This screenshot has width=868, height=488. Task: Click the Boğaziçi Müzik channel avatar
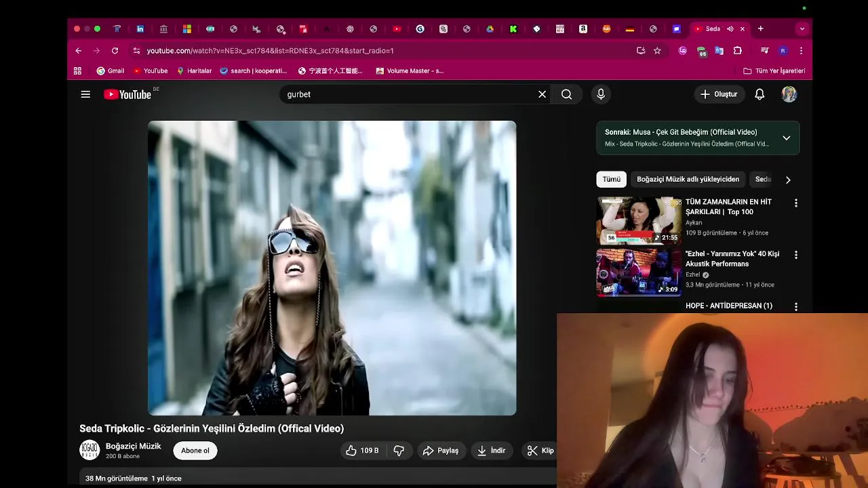point(90,450)
